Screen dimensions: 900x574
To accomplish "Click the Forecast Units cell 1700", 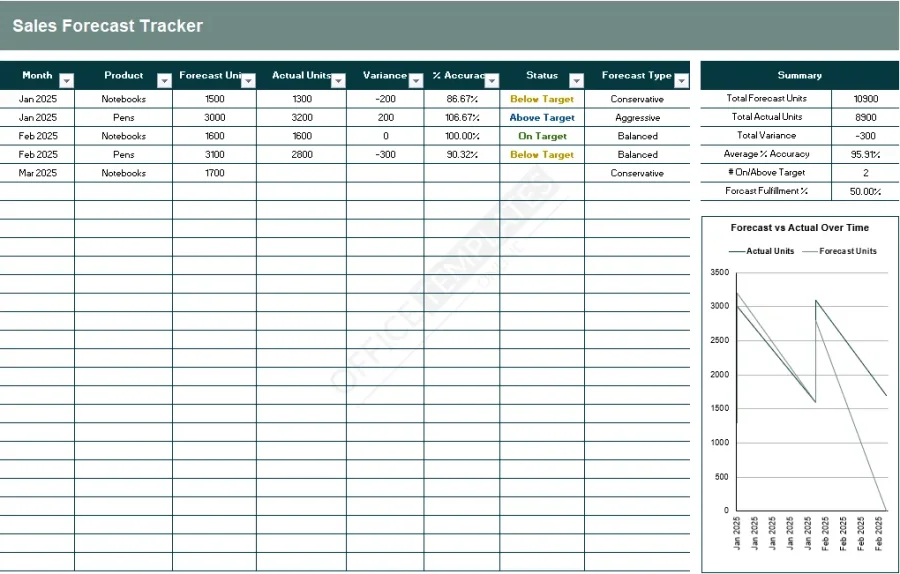I will [x=215, y=173].
